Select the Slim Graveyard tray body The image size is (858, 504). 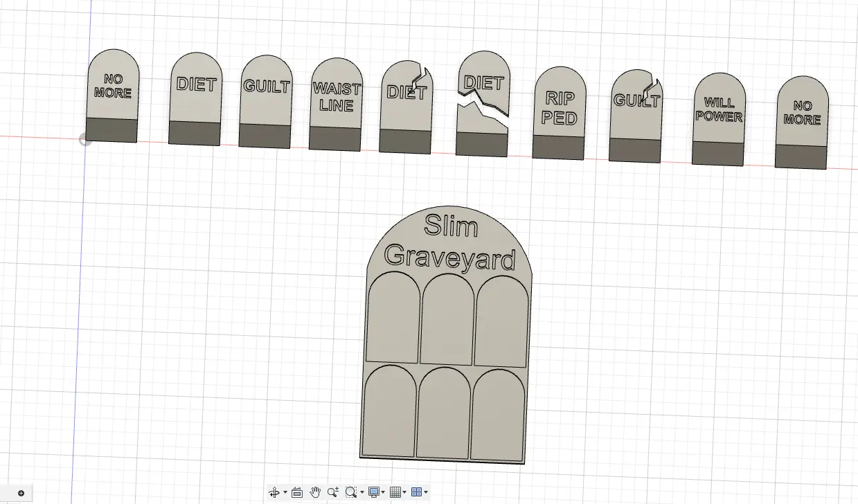[x=446, y=335]
